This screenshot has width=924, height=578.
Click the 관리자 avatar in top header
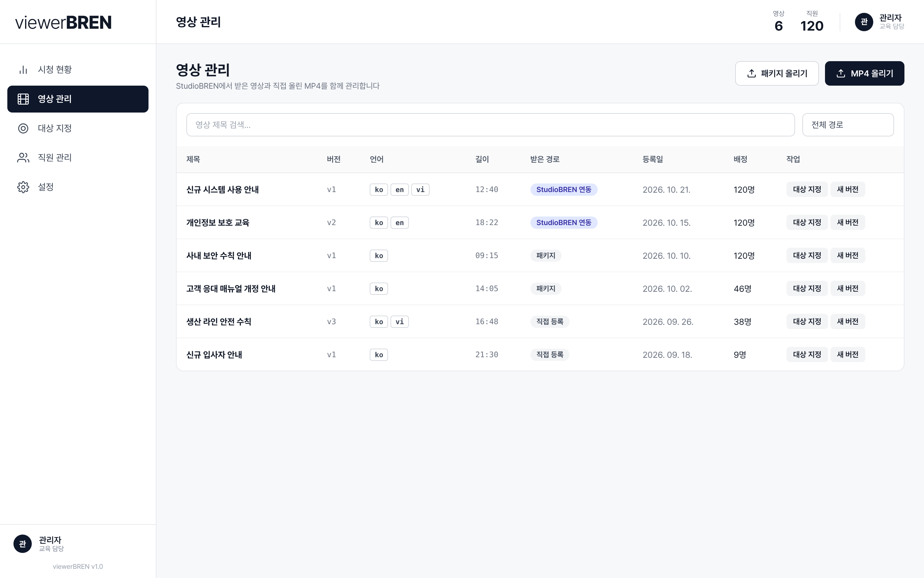tap(864, 22)
